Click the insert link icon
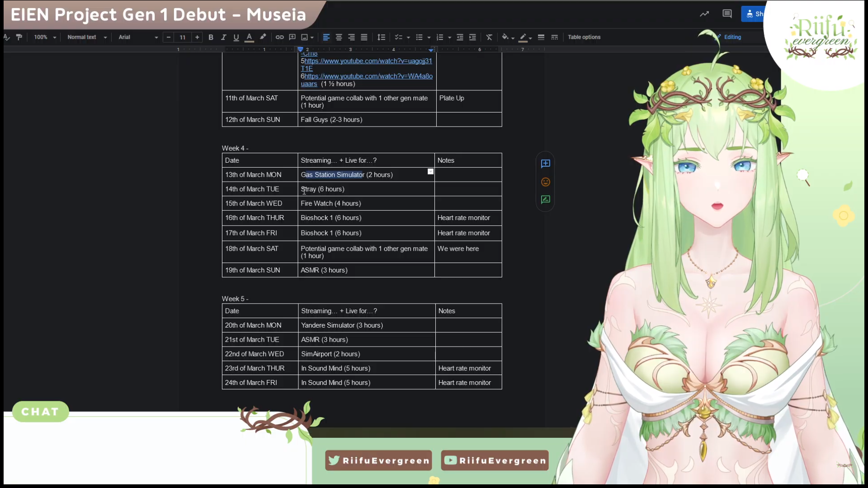Screen dimensions: 868x488 click(280, 37)
